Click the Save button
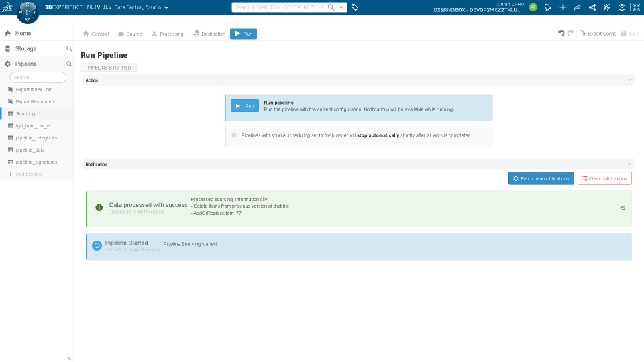Image resolution: width=644 pixels, height=362 pixels. tap(630, 34)
